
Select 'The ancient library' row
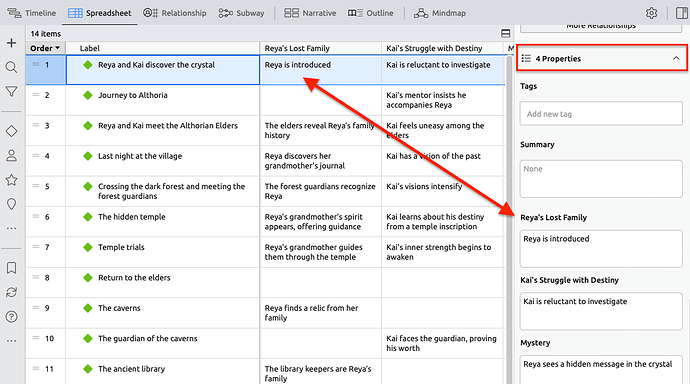click(131, 369)
